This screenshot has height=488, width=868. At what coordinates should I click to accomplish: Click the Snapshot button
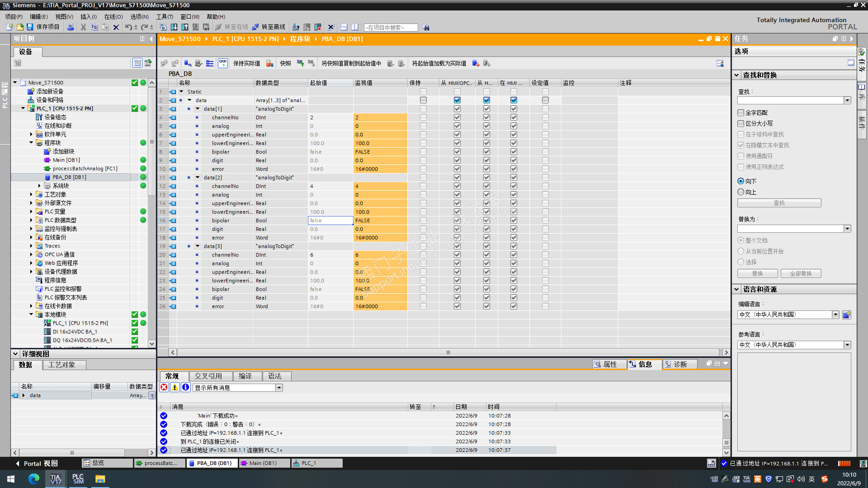coord(286,63)
